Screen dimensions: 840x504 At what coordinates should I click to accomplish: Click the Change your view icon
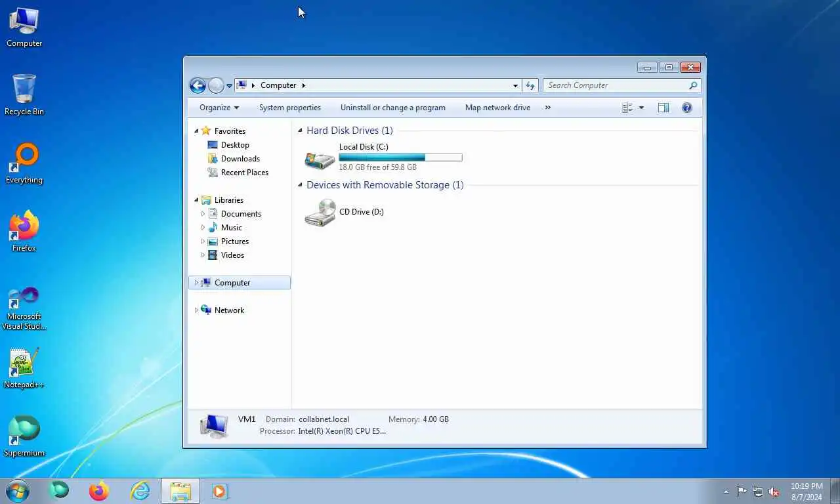[x=627, y=108]
